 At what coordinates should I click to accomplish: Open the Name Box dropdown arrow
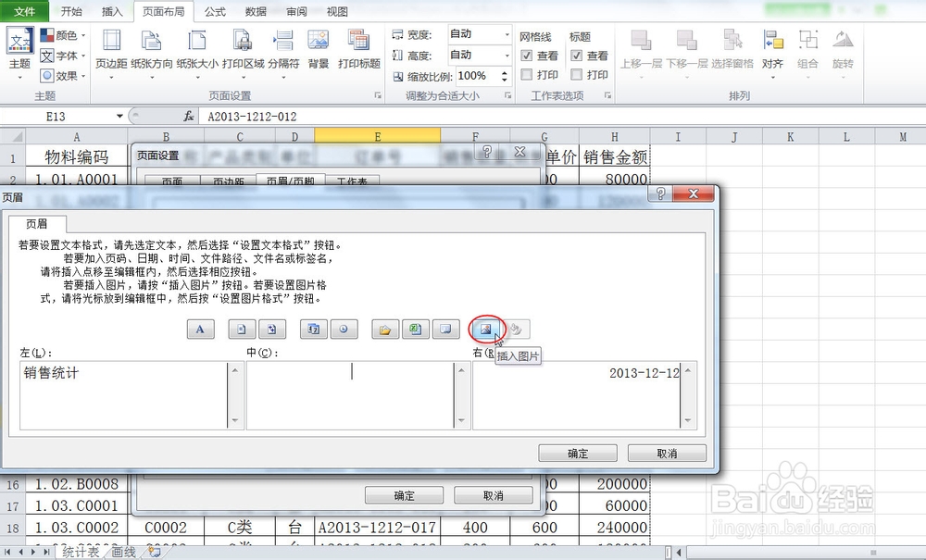click(x=119, y=117)
